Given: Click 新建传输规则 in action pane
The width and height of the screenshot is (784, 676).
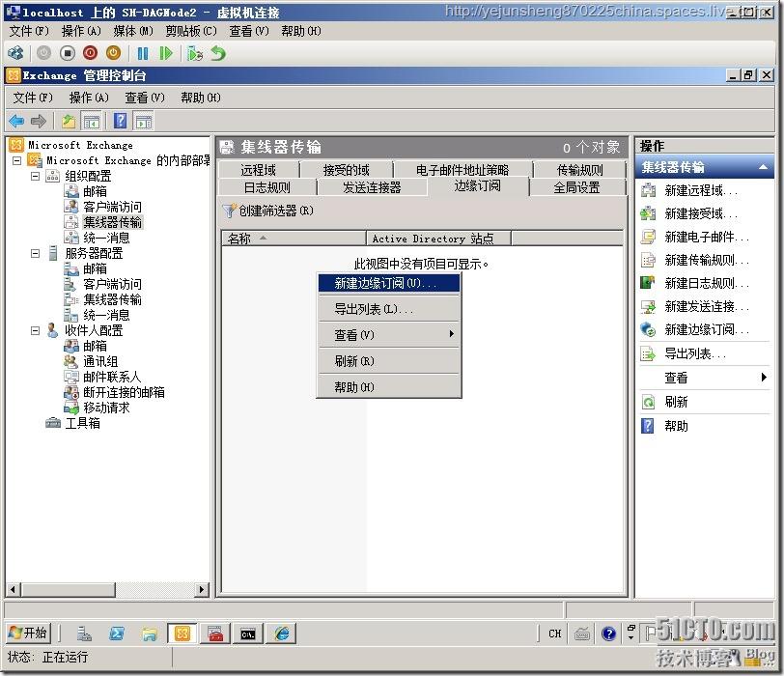Looking at the screenshot, I should click(x=707, y=260).
